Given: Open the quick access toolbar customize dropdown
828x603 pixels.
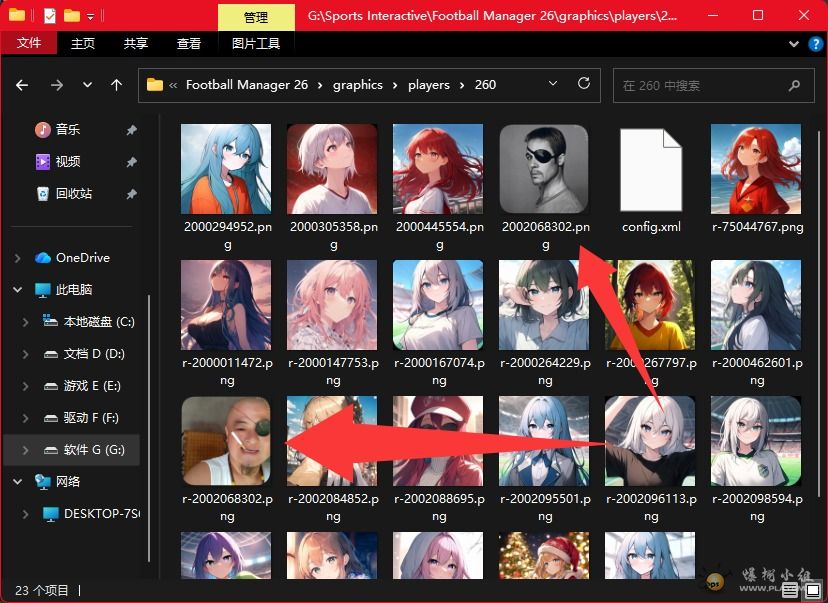Looking at the screenshot, I should (x=90, y=15).
